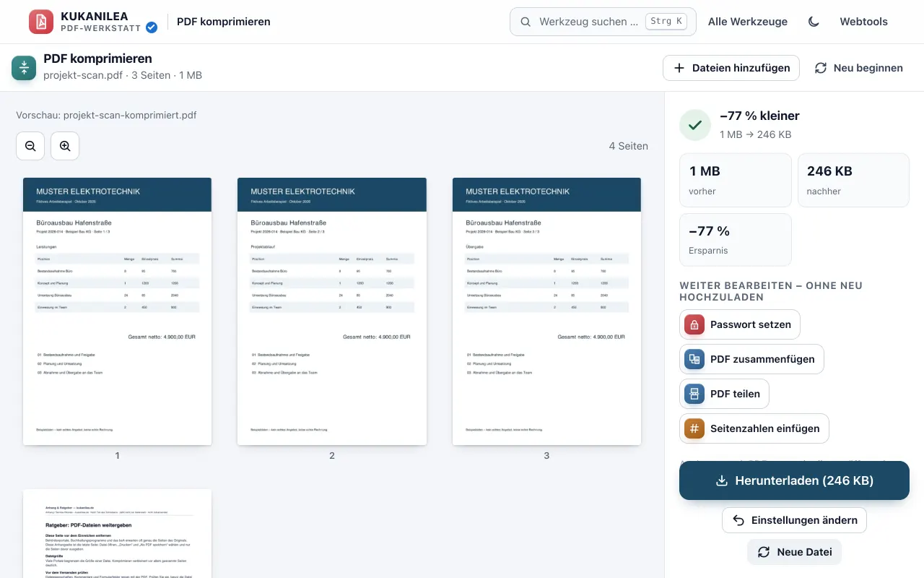Click Neue Datei button
The width and height of the screenshot is (924, 578).
(x=794, y=552)
